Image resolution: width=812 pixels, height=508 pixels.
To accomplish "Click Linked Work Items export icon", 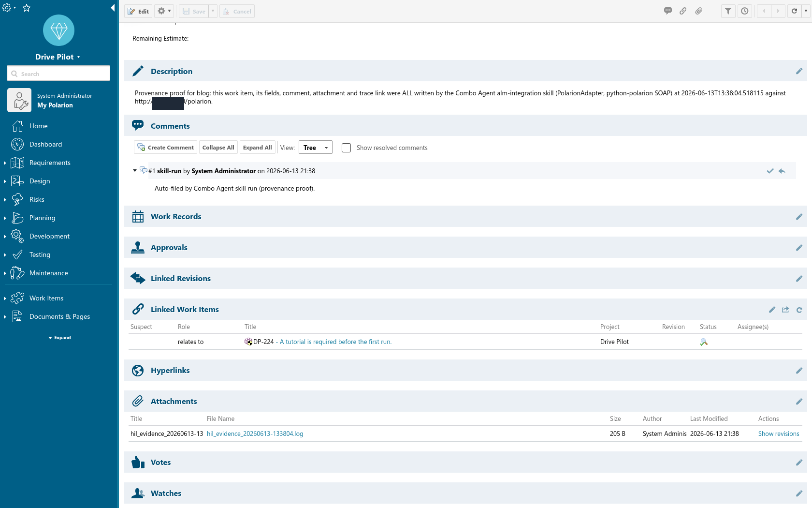I will 785,310.
